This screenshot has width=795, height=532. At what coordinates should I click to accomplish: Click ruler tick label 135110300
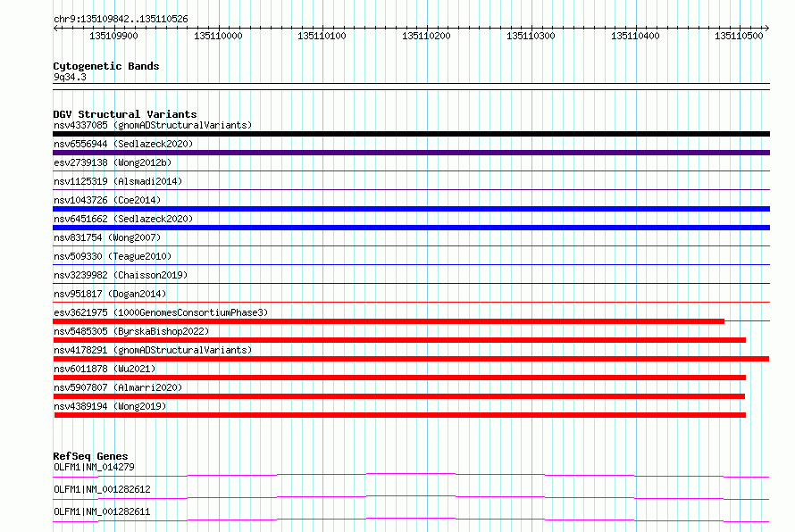click(531, 36)
